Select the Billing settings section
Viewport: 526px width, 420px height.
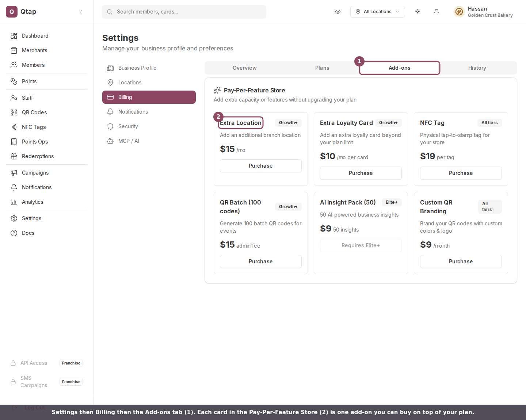tap(149, 97)
